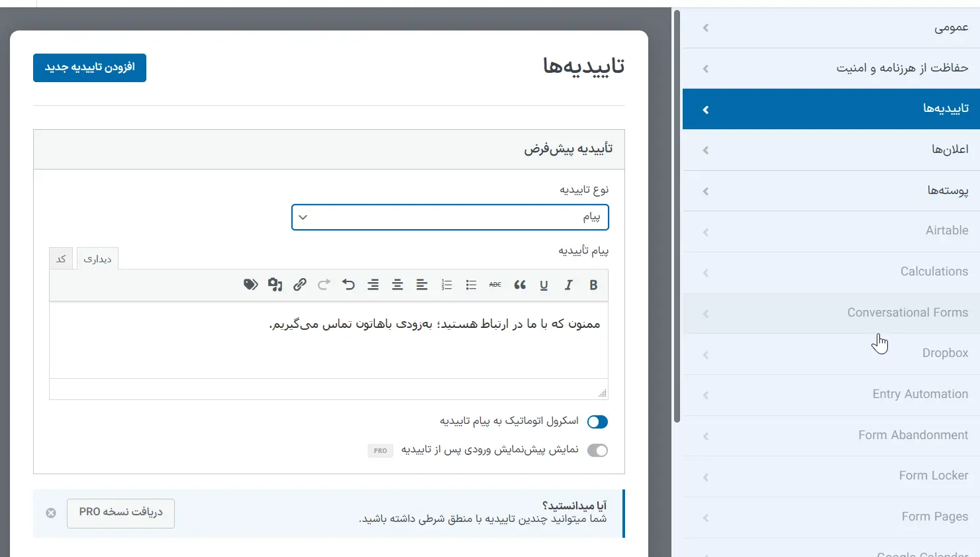Screen dimensions: 980x557
Task: Click the PRO badge beside entry preview
Action: [x=380, y=450]
